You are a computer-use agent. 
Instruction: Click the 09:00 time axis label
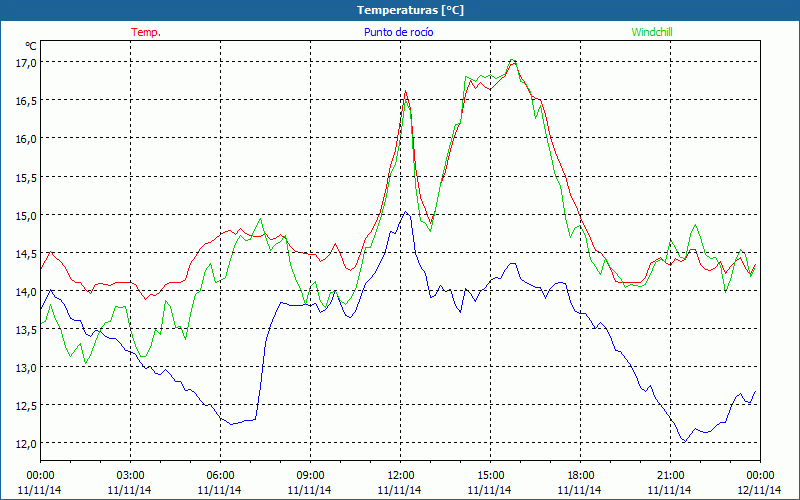(x=310, y=476)
